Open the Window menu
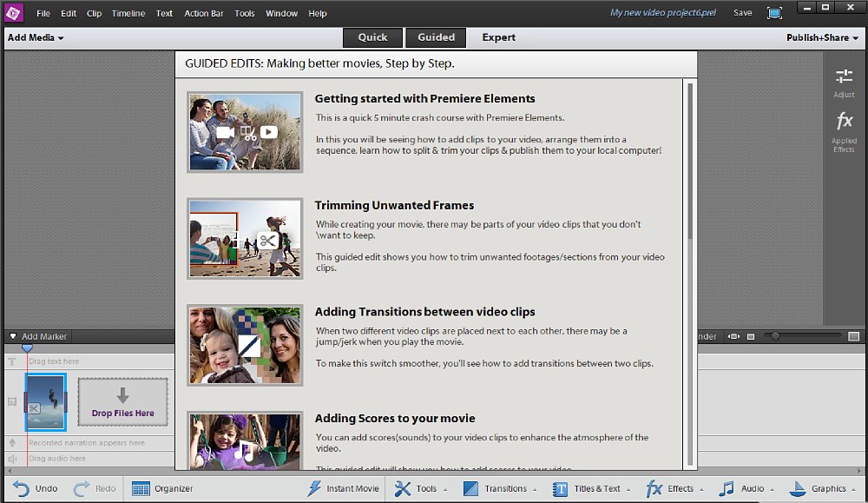This screenshot has height=503, width=868. click(281, 13)
